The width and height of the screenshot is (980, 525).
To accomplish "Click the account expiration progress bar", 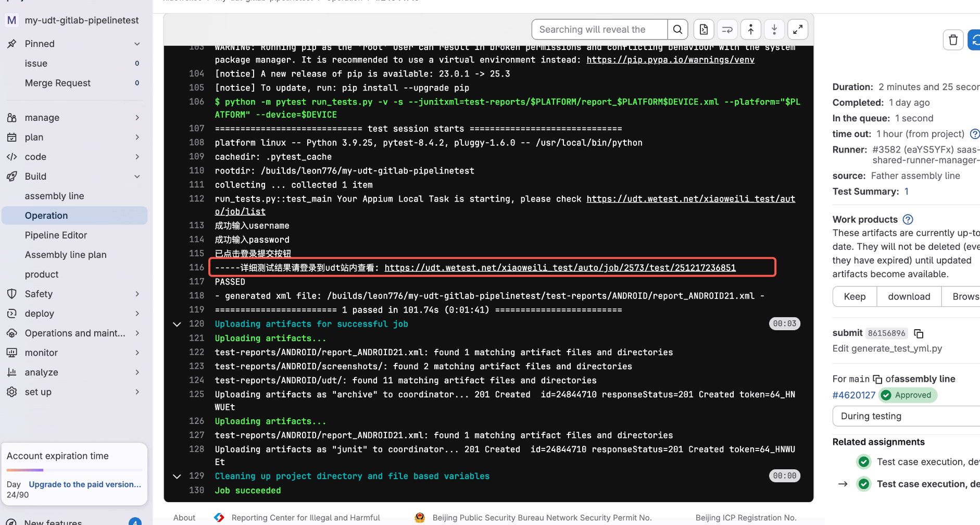I will (74, 470).
